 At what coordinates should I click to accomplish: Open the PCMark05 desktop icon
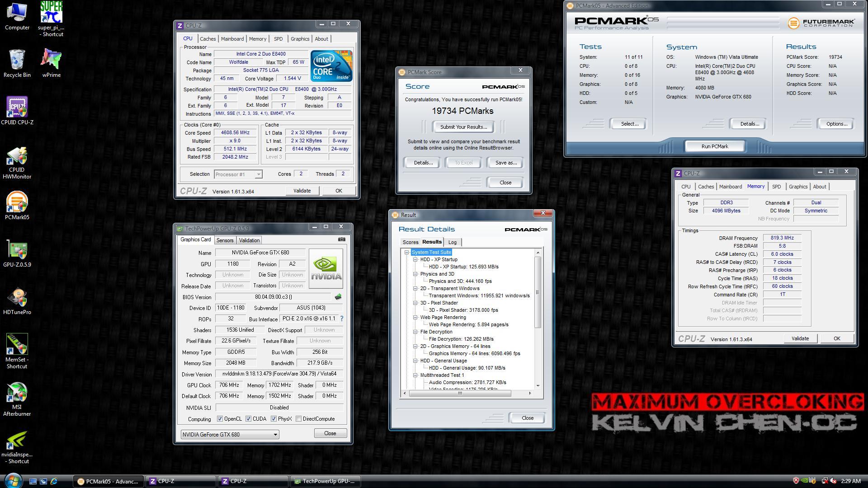pyautogui.click(x=17, y=206)
